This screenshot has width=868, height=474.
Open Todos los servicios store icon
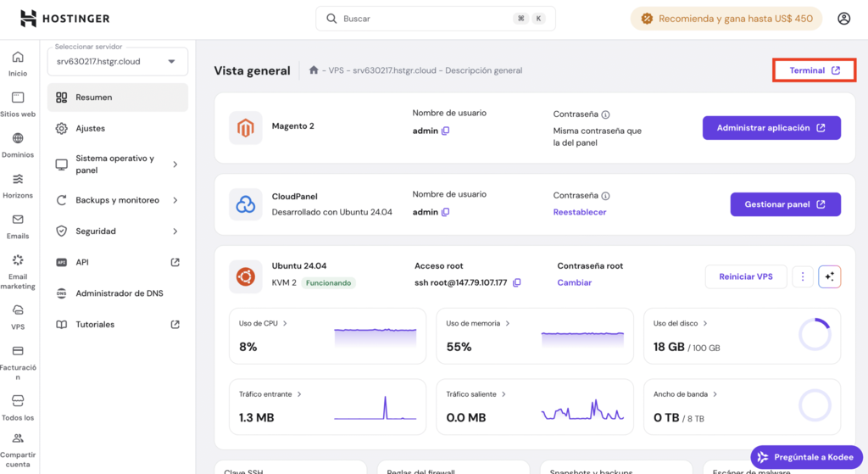[x=18, y=400]
